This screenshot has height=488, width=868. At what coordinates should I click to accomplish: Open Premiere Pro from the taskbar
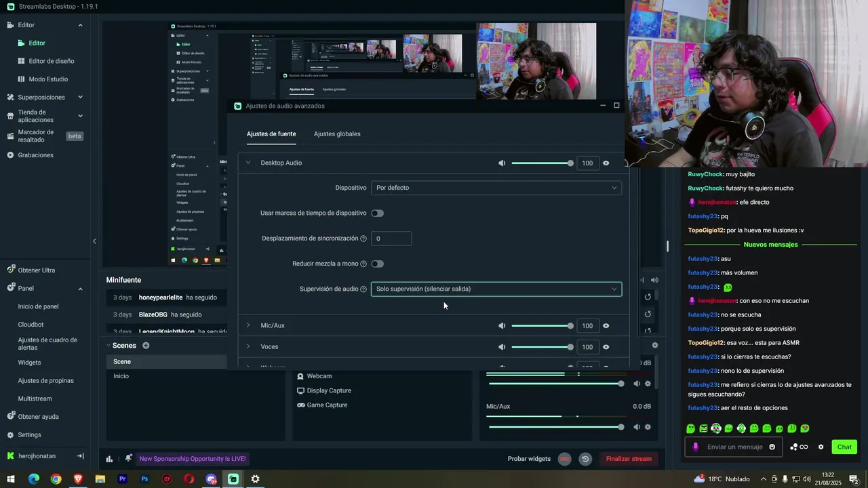(x=122, y=479)
